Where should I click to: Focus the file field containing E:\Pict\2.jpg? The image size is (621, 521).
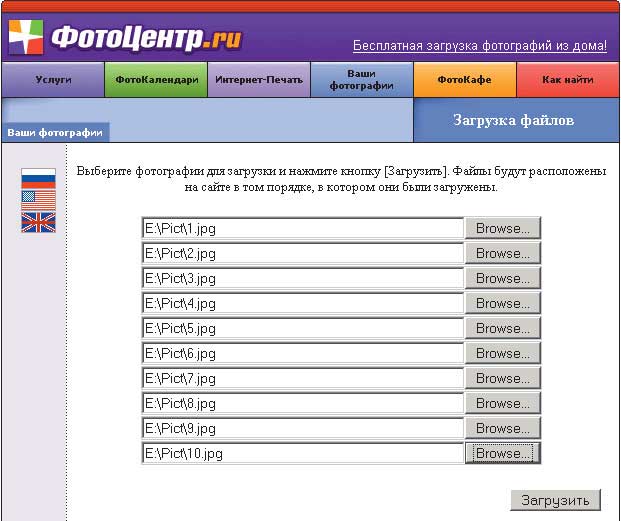(x=302, y=253)
